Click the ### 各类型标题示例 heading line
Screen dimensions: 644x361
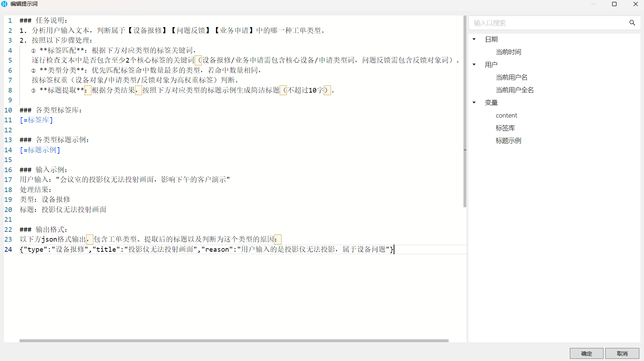coord(54,140)
